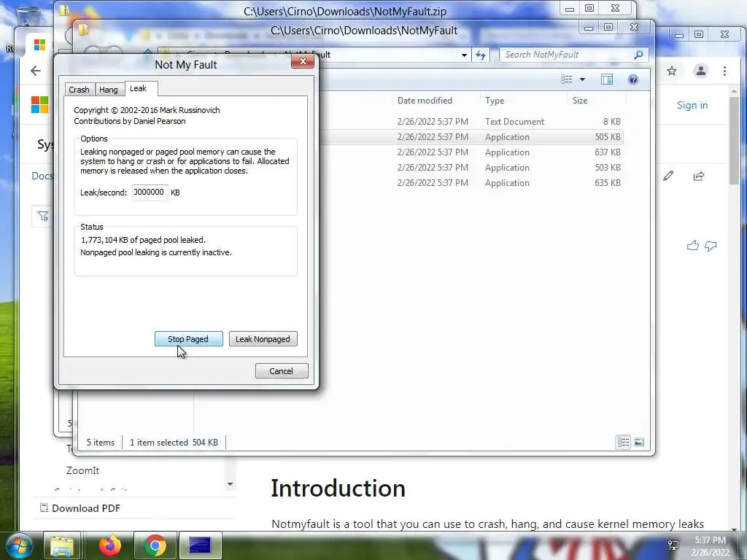Sort by Type column header
Viewport: 747px width, 560px height.
tap(495, 101)
